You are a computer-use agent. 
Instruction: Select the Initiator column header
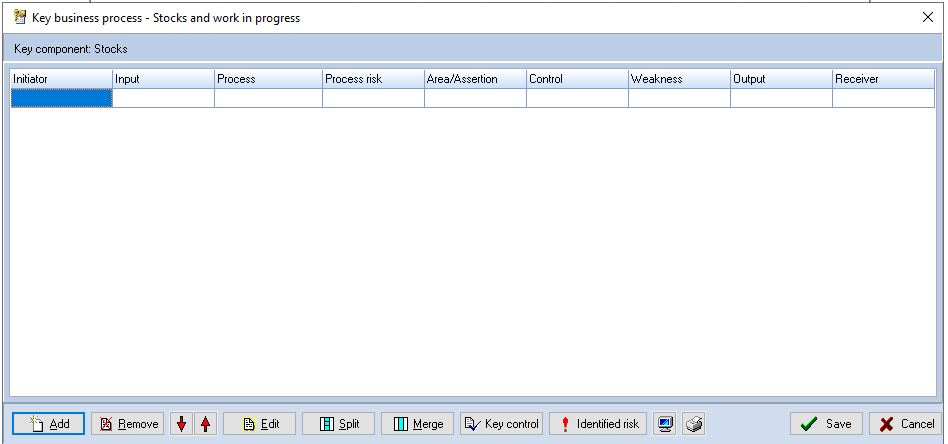click(61, 79)
